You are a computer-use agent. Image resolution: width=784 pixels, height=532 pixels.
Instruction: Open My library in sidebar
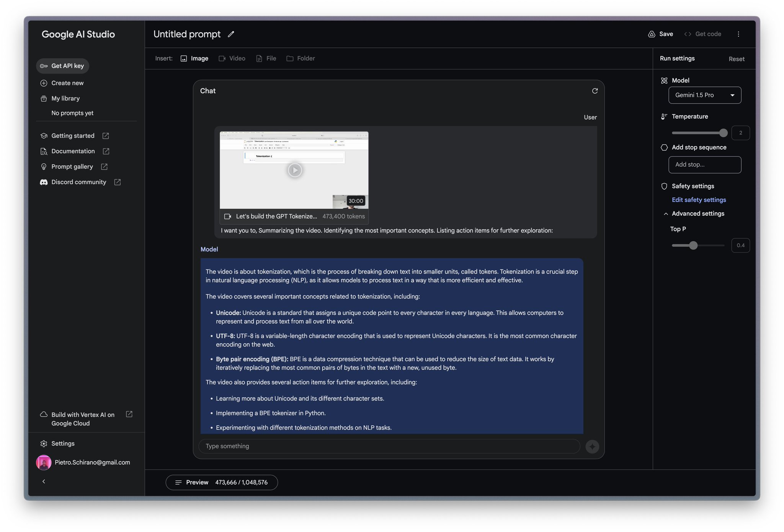tap(65, 98)
